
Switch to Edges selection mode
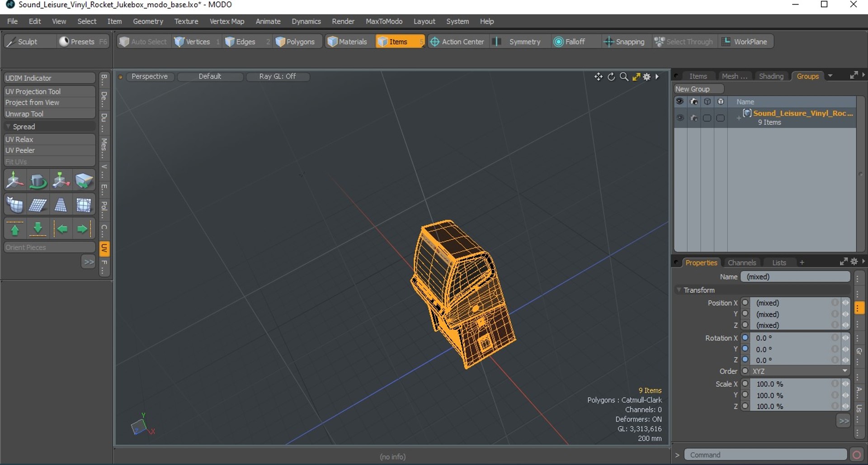click(246, 42)
